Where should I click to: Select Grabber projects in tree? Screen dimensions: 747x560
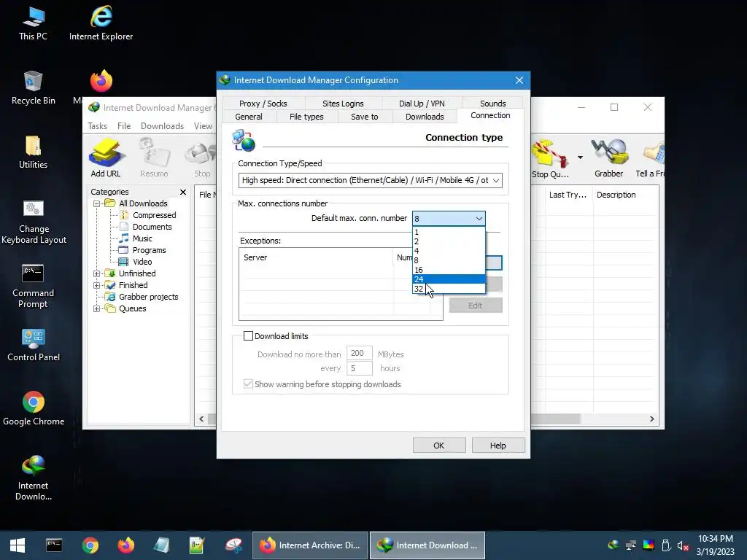click(148, 297)
